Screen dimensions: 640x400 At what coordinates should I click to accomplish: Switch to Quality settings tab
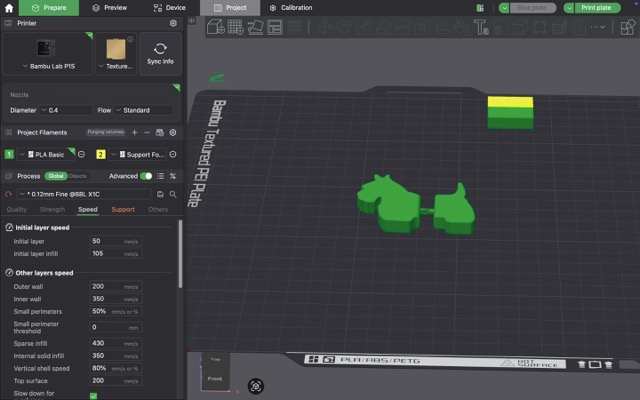pyautogui.click(x=17, y=209)
